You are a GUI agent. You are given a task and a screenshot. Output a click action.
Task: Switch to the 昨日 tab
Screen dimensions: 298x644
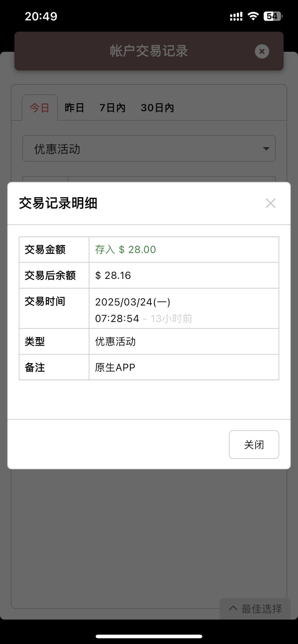coord(74,108)
